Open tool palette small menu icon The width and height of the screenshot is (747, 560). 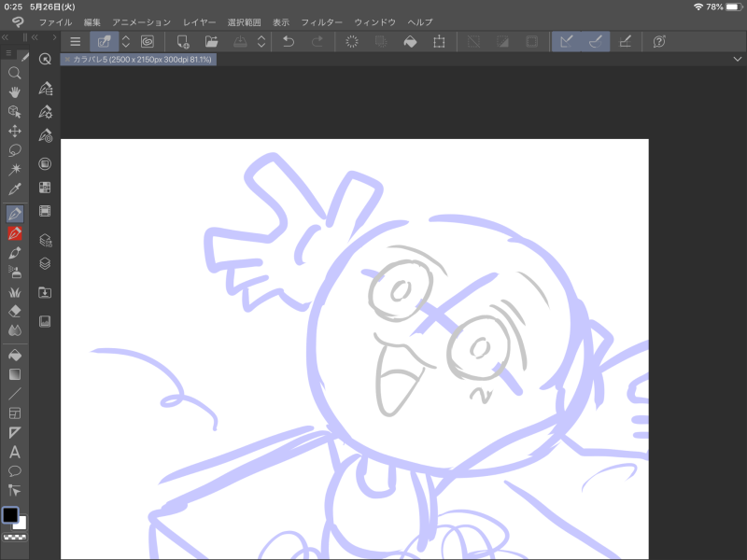pyautogui.click(x=8, y=53)
